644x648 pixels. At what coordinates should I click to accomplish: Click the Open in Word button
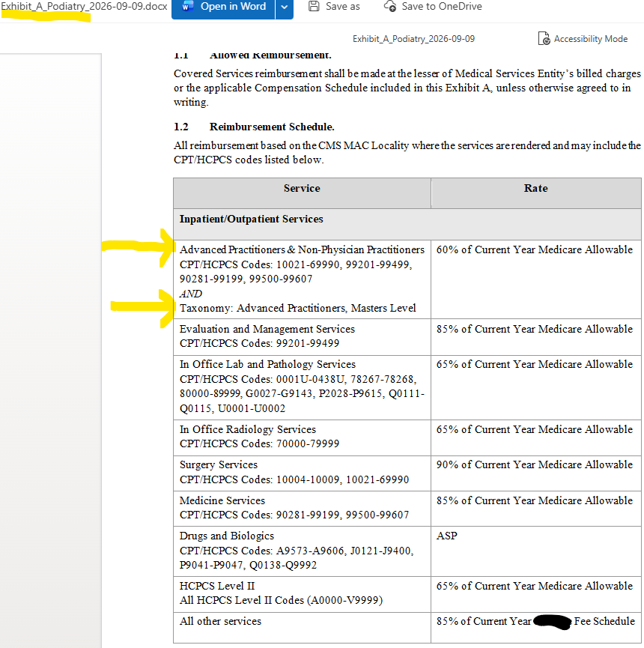click(223, 7)
